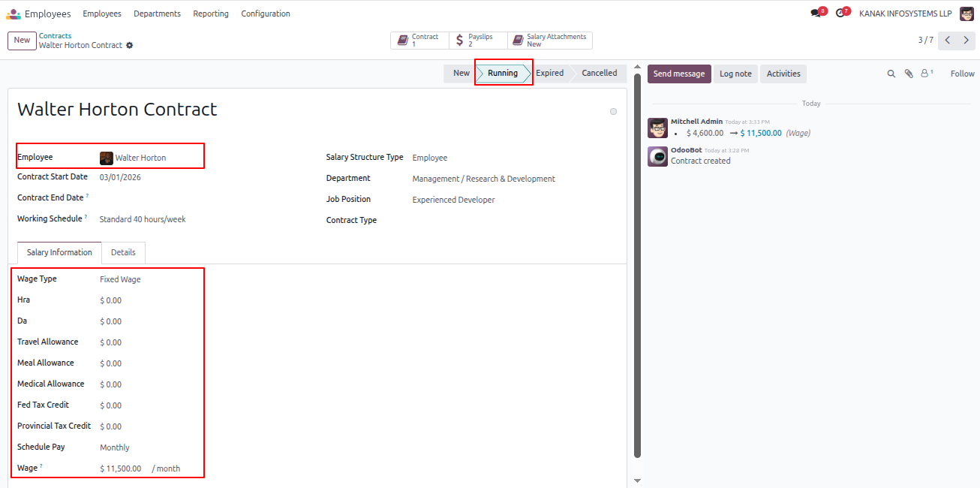Switch company KANAK INFOSYSTEMS LLP
The width and height of the screenshot is (980, 488).
click(905, 14)
